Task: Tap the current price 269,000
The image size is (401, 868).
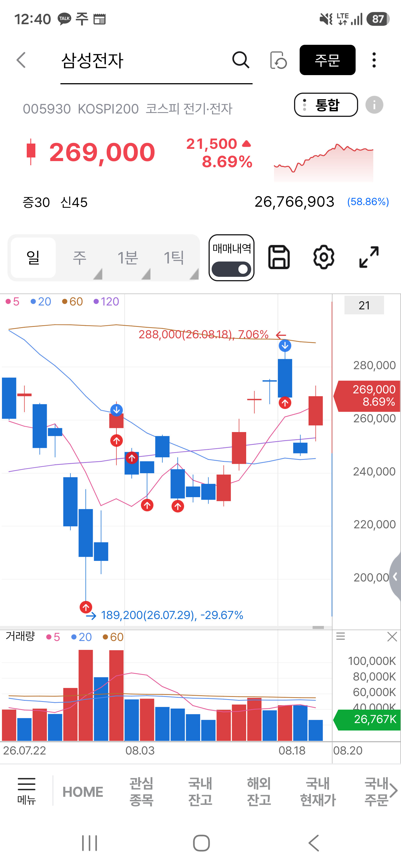Action: tap(102, 152)
